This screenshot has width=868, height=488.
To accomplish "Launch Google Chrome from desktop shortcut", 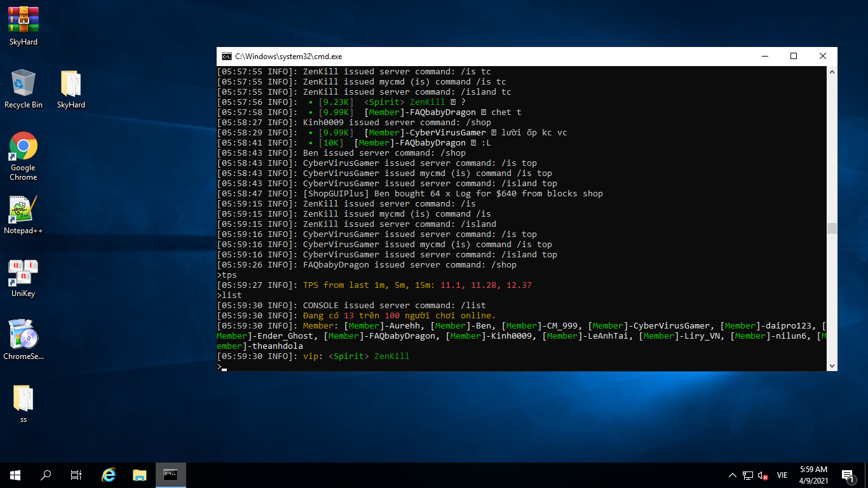I will 24,147.
